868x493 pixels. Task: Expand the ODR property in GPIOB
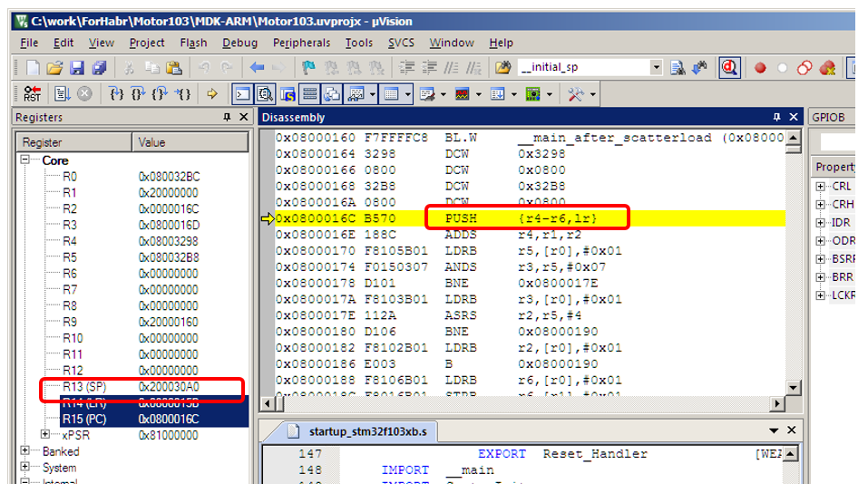821,241
